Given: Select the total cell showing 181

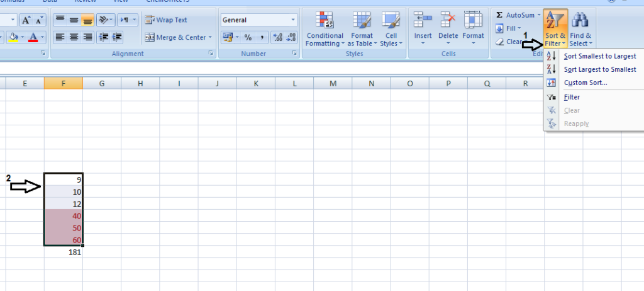Looking at the screenshot, I should tap(64, 253).
